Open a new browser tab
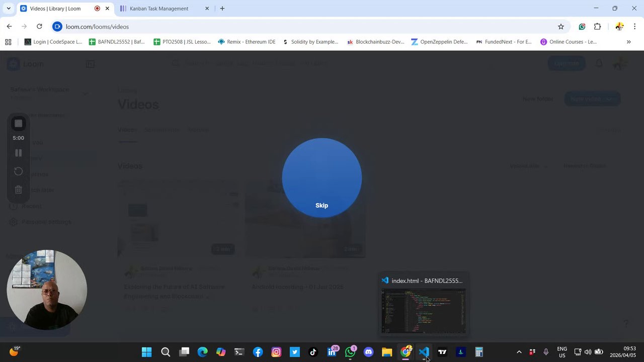Viewport: 644px width, 362px height. tap(222, 9)
